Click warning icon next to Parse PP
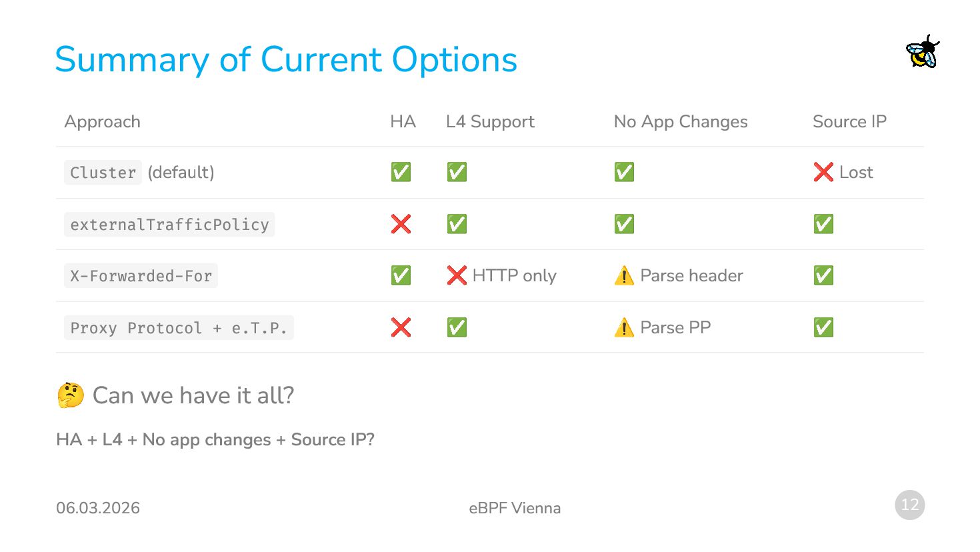The image size is (980, 552). pos(624,327)
